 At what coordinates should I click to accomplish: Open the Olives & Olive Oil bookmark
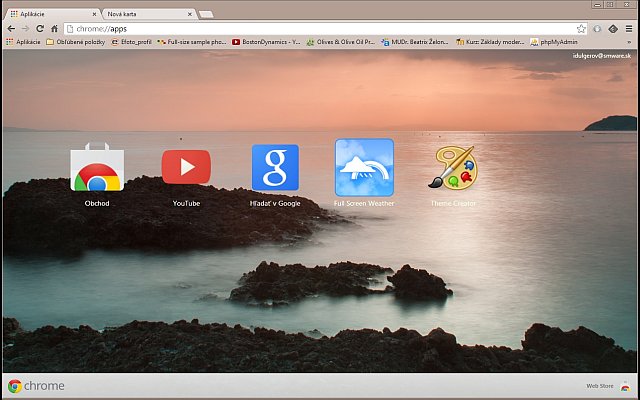pyautogui.click(x=341, y=42)
